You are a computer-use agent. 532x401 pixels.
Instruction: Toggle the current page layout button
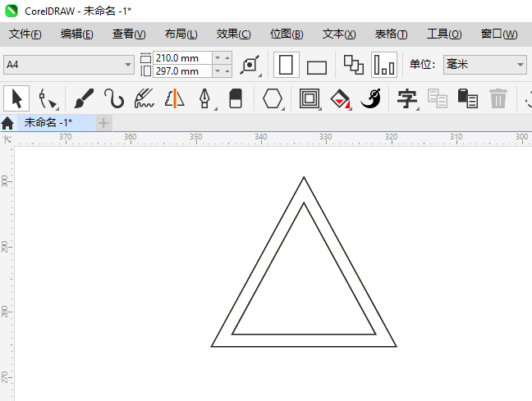coord(384,65)
